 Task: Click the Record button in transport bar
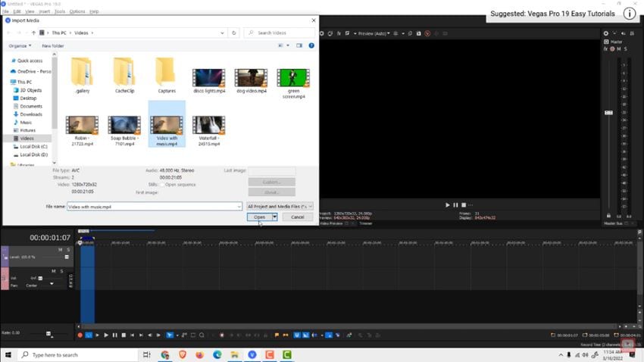click(x=80, y=335)
